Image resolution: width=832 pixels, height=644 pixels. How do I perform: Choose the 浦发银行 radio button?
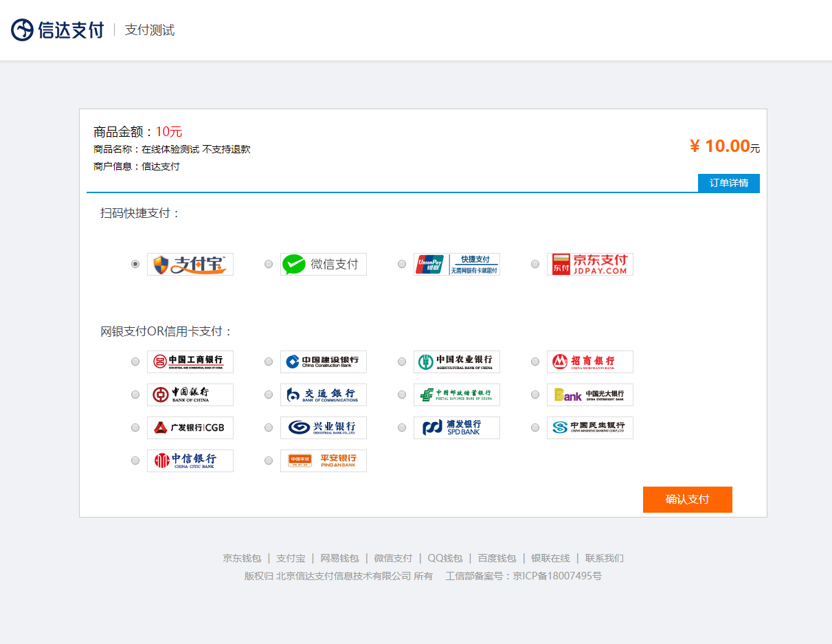coord(402,428)
